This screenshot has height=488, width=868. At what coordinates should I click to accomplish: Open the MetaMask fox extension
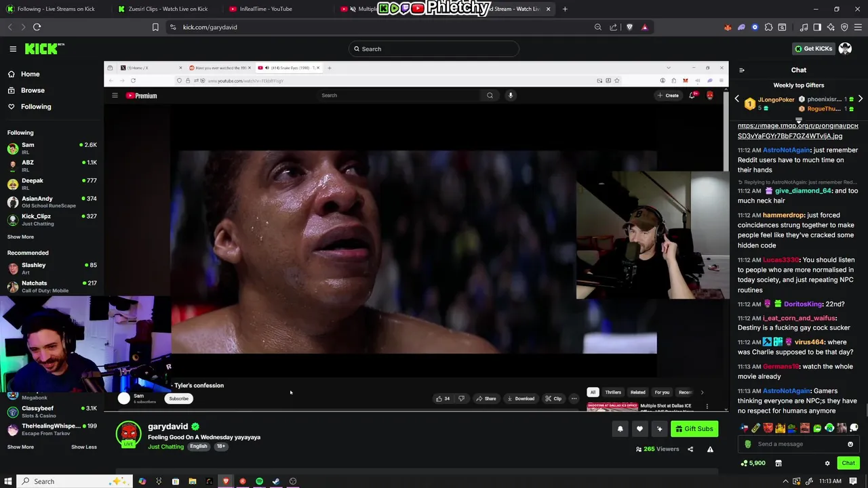[x=728, y=27]
